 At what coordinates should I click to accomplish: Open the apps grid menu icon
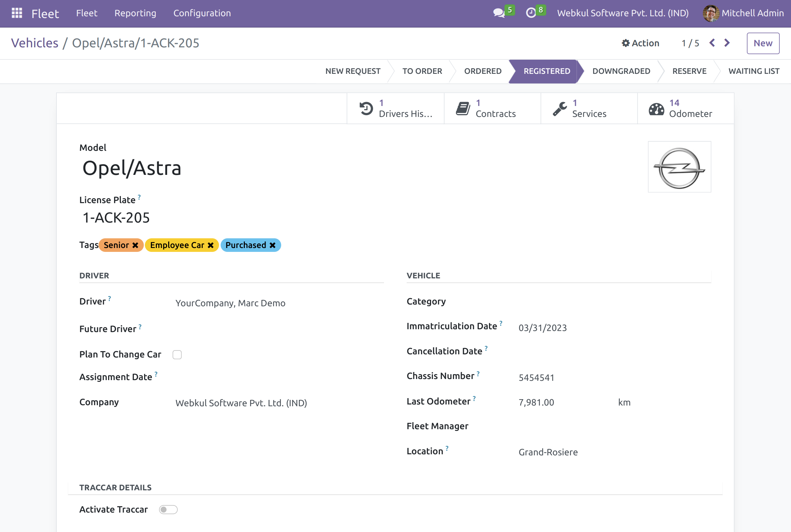tap(17, 13)
